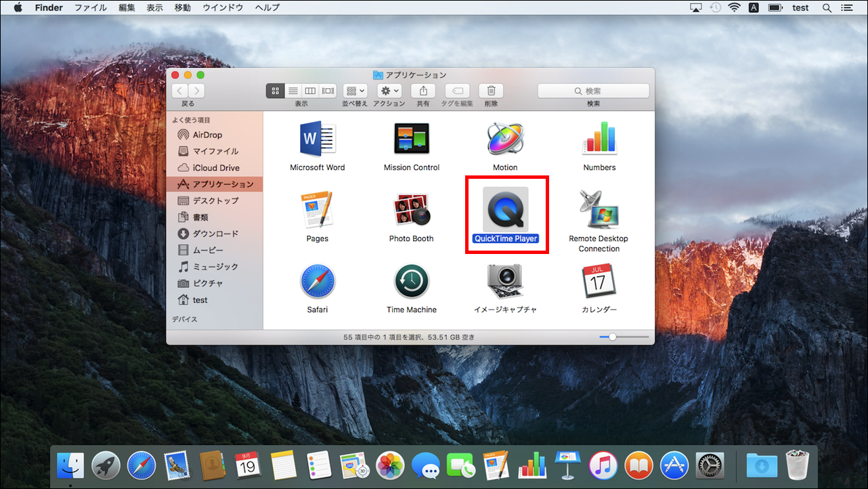Screen dimensions: 868x489
Task: Open マイファイル in the sidebar
Action: coord(215,151)
